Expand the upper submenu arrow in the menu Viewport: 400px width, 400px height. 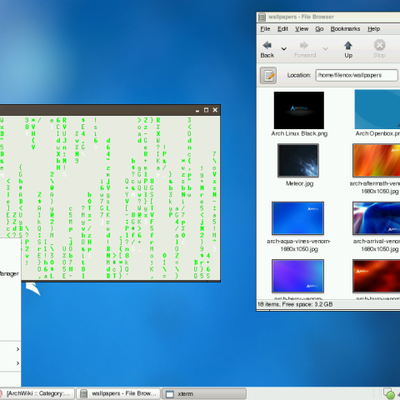click(x=18, y=349)
